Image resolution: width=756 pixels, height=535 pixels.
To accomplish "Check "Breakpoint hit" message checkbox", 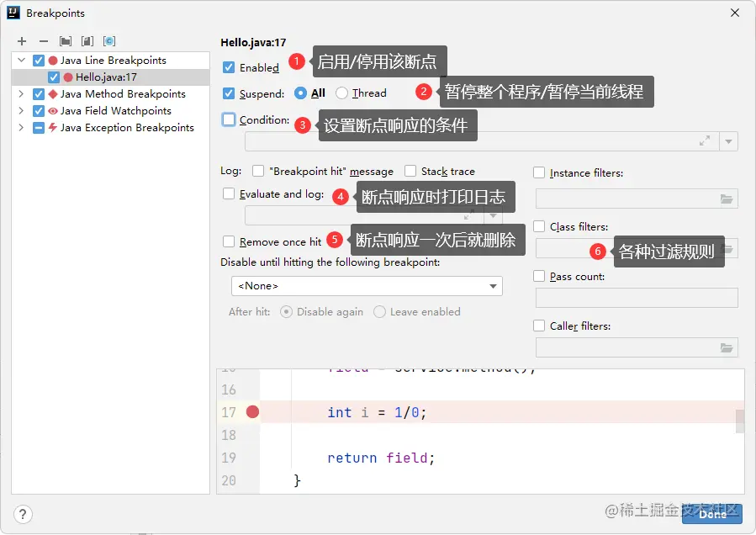I will (x=258, y=171).
